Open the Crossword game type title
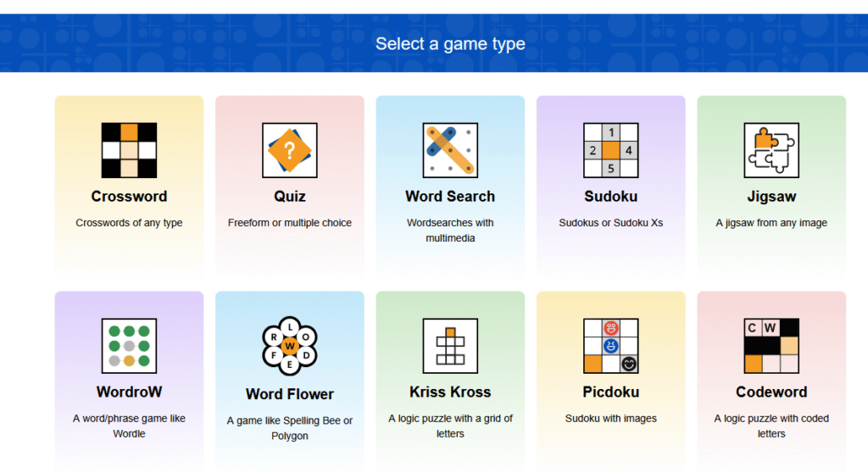Image resolution: width=868 pixels, height=473 pixels. pyautogui.click(x=129, y=197)
